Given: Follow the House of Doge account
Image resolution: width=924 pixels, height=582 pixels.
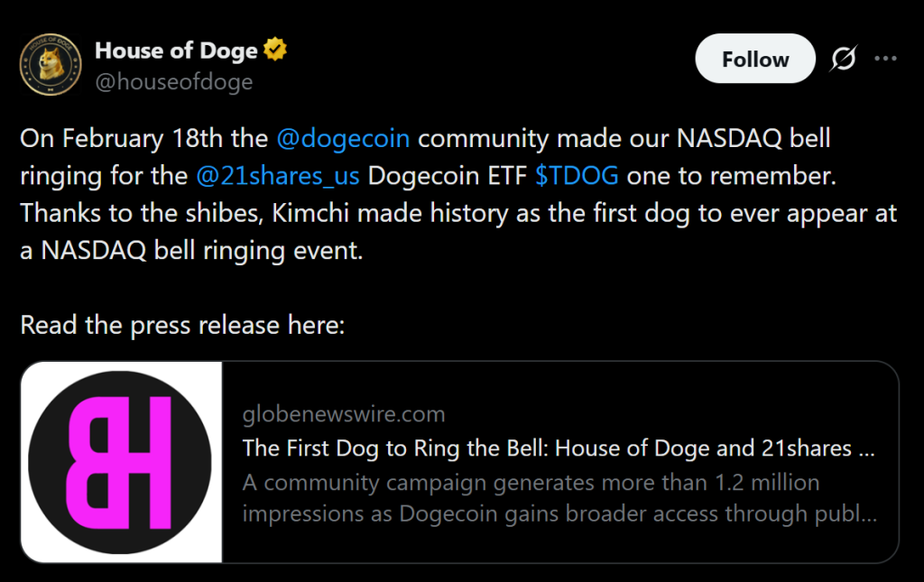Looking at the screenshot, I should click(x=754, y=60).
